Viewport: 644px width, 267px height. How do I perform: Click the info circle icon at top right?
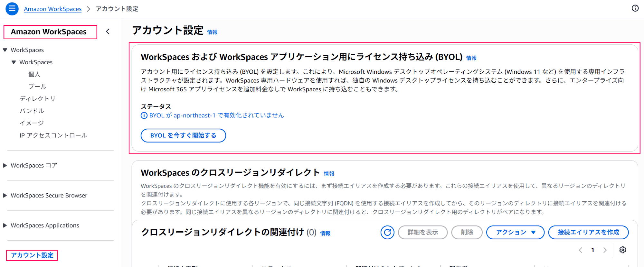click(x=635, y=8)
